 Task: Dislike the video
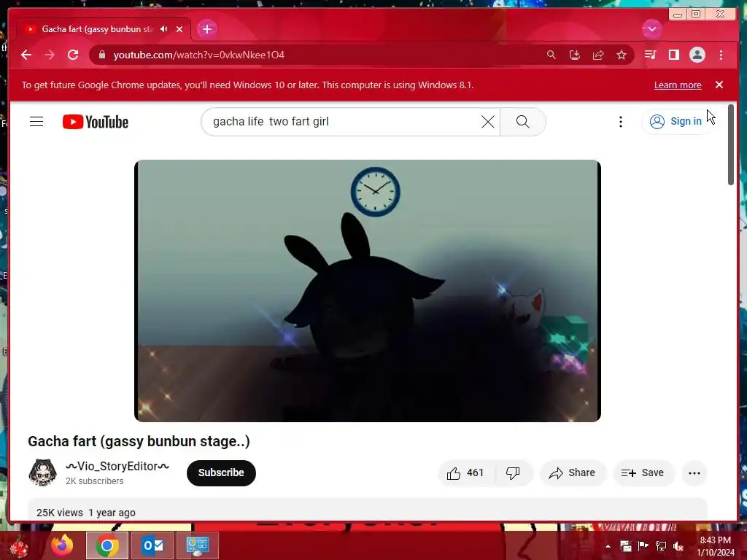(513, 472)
